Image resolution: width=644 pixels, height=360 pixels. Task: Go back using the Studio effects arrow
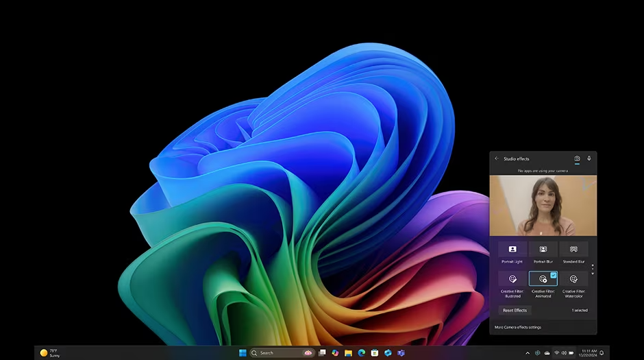click(497, 159)
